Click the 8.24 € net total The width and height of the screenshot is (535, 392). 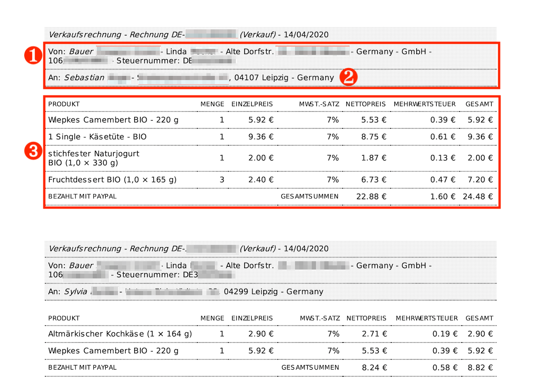pos(374,368)
